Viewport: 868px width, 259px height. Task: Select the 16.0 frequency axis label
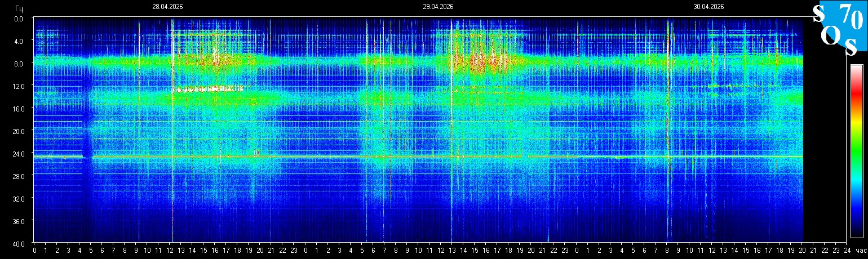coord(18,109)
